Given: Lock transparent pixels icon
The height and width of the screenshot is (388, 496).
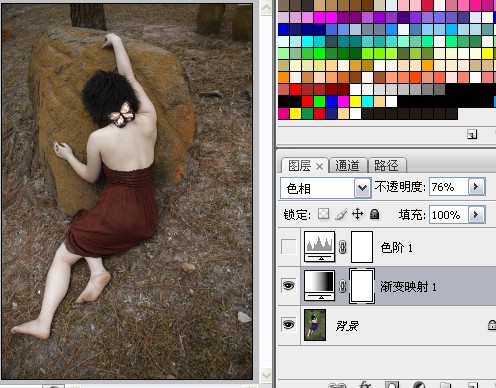Looking at the screenshot, I should [x=323, y=214].
